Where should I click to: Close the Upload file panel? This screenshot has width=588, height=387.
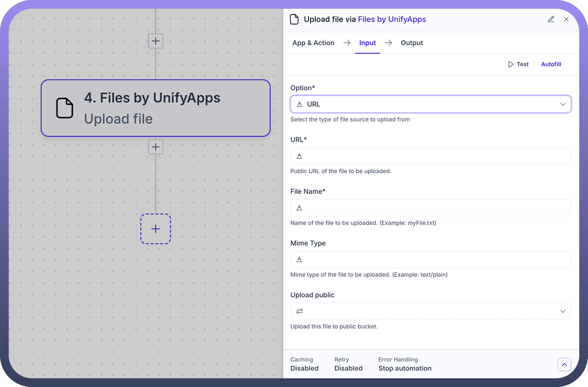[566, 19]
